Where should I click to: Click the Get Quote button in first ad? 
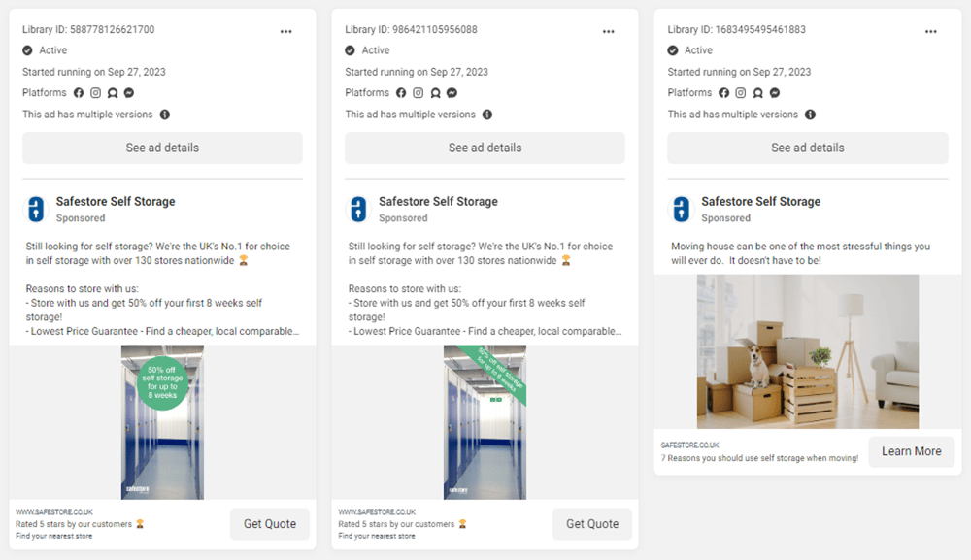click(270, 524)
